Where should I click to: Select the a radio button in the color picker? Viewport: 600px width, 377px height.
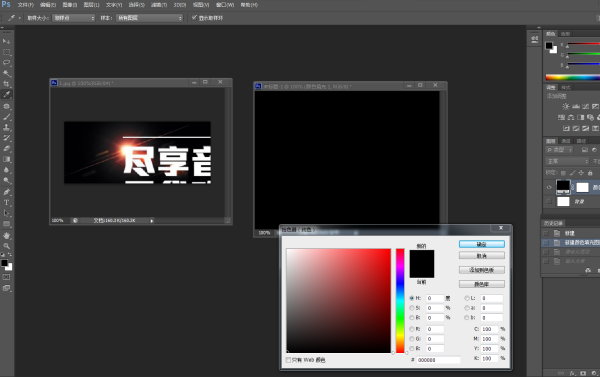tap(467, 308)
